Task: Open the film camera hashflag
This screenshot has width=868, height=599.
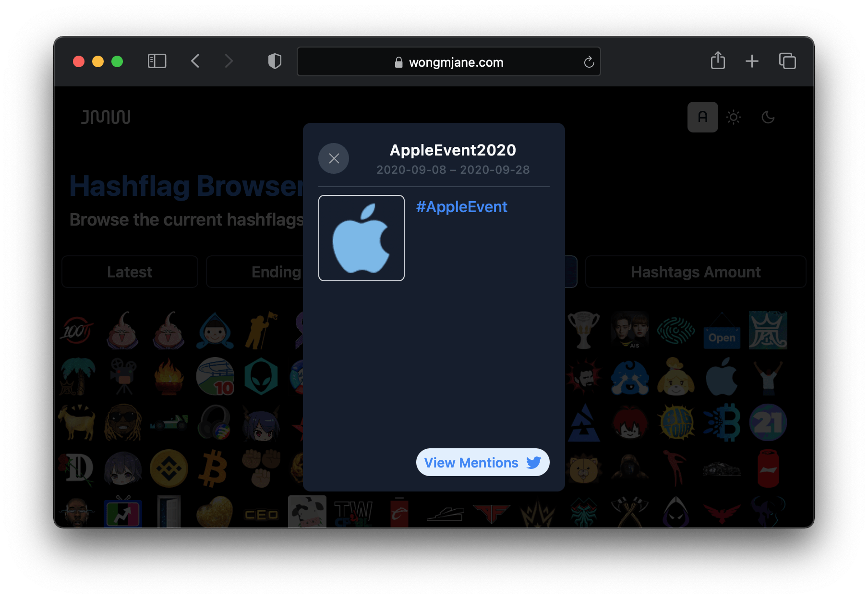Action: tap(123, 376)
